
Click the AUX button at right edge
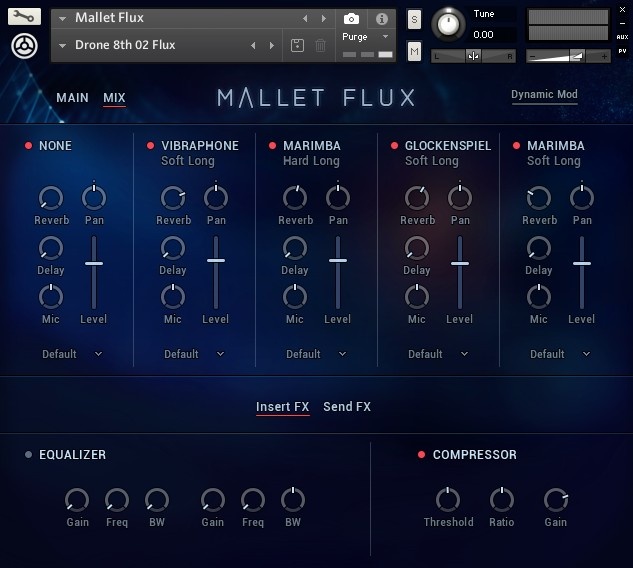point(623,37)
